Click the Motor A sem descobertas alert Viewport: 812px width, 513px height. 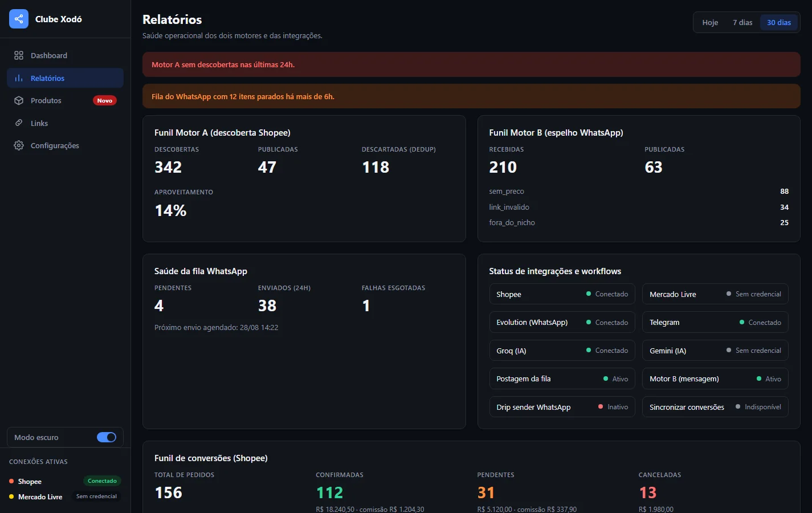pos(471,64)
